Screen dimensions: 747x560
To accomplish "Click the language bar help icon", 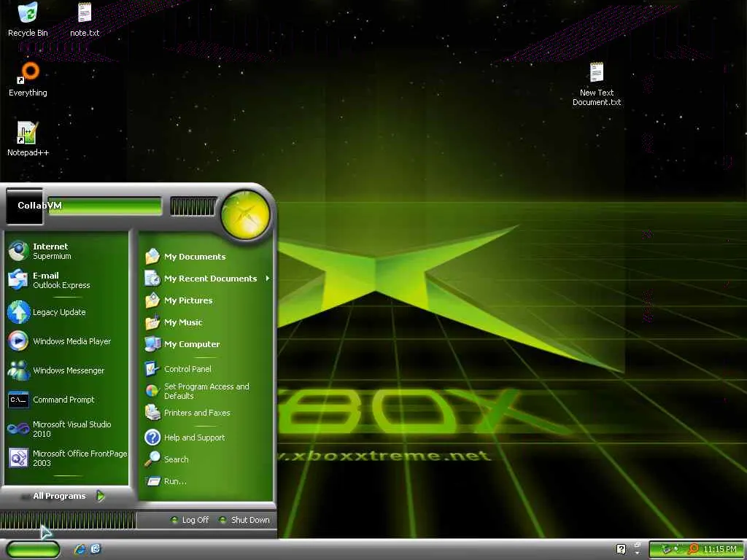I will point(621,549).
